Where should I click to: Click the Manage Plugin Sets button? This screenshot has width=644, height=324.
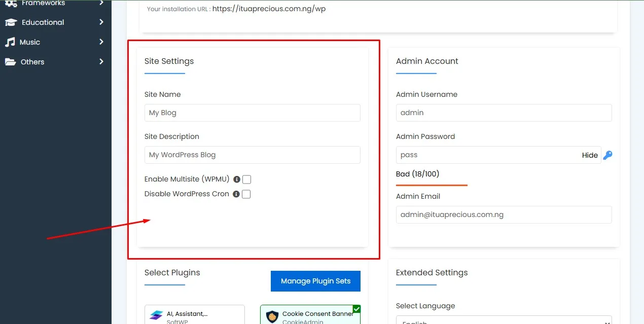[x=315, y=281]
